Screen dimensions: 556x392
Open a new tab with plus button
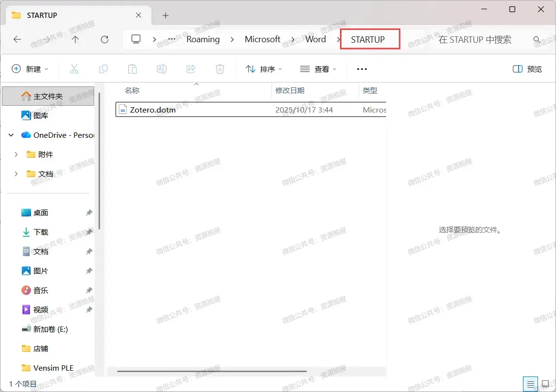tap(165, 15)
